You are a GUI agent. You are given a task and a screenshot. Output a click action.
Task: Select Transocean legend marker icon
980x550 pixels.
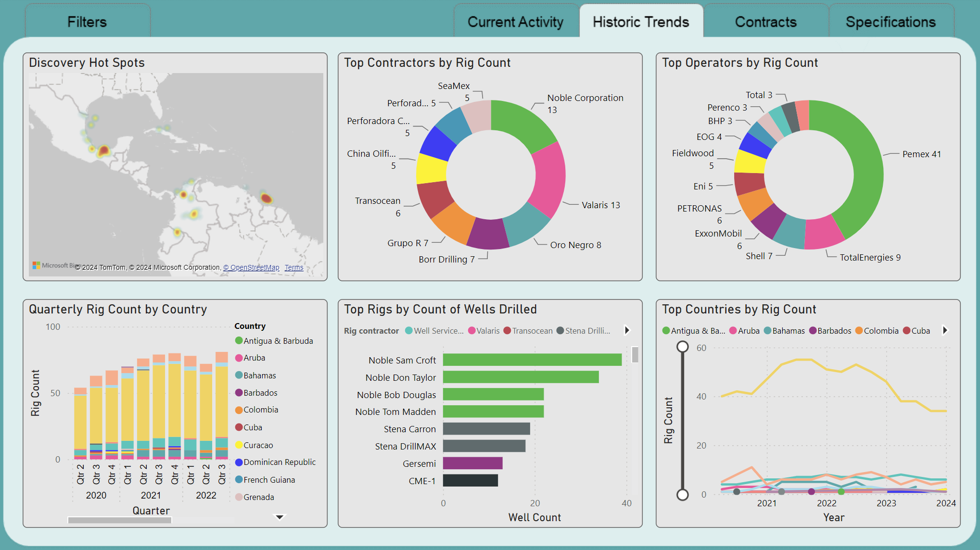click(x=507, y=331)
